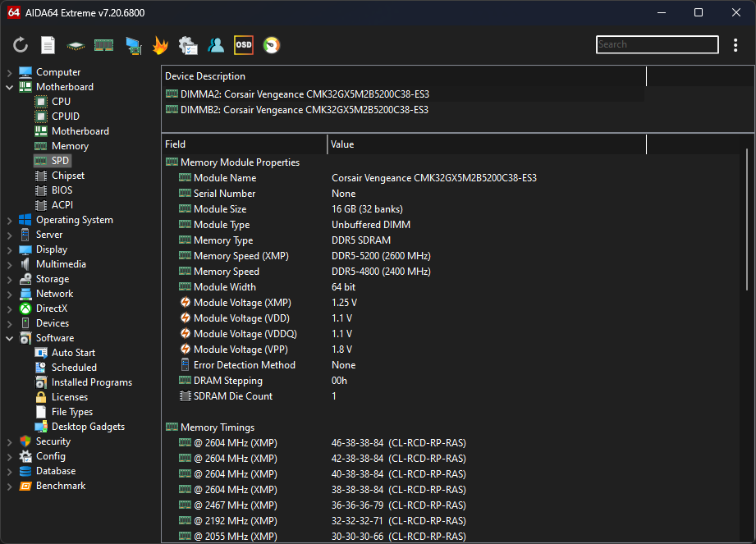Expand the Computer tree node
756x544 pixels.
[x=9, y=72]
